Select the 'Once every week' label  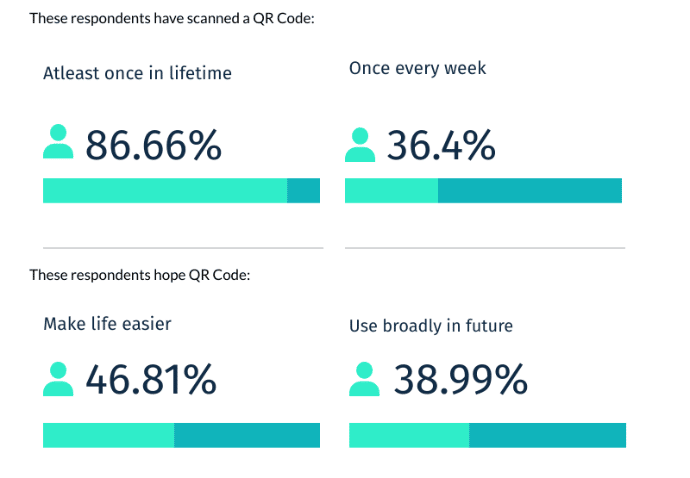click(417, 68)
